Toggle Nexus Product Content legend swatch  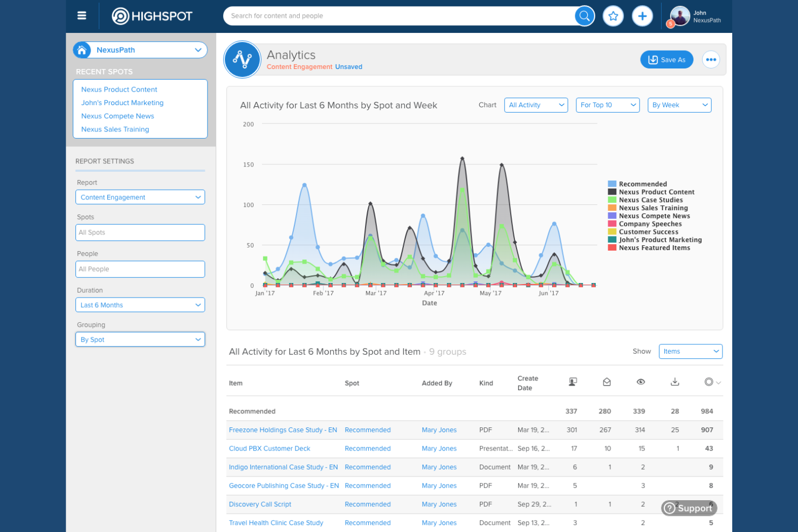612,192
